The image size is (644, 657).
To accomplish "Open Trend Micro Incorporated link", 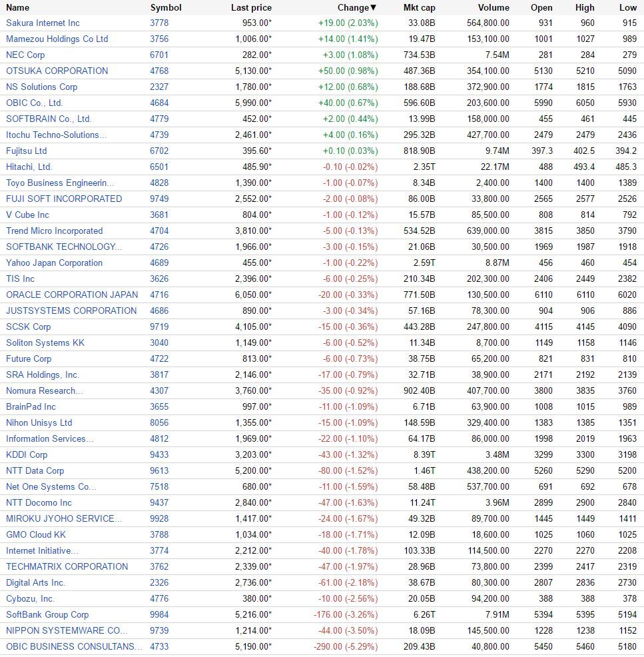I will [54, 231].
